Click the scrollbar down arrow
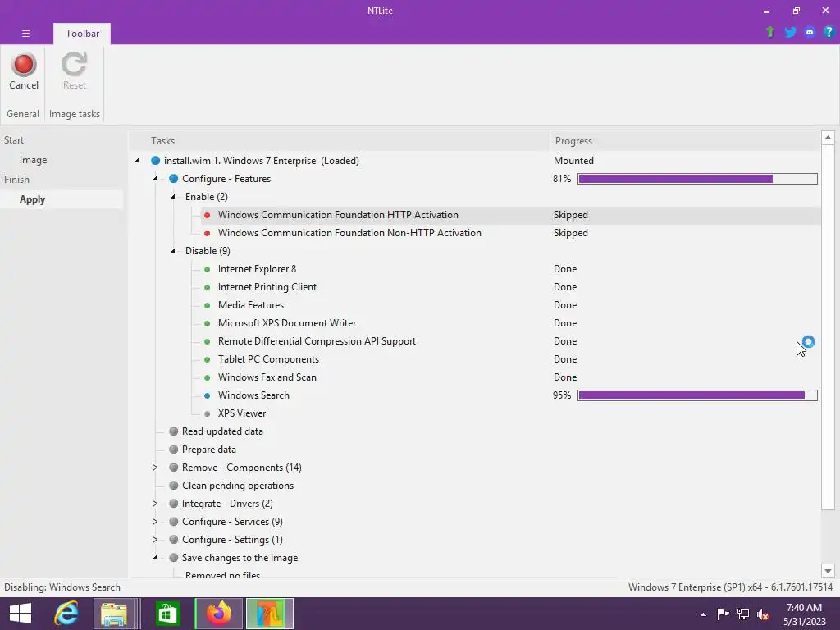The width and height of the screenshot is (840, 630). tap(828, 571)
